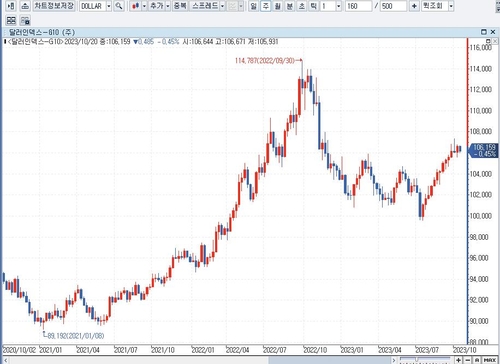Image resolution: width=500 pixels, height=364 pixels.
Task: Click the 114.787(2022/09/30) high label
Action: (265, 60)
